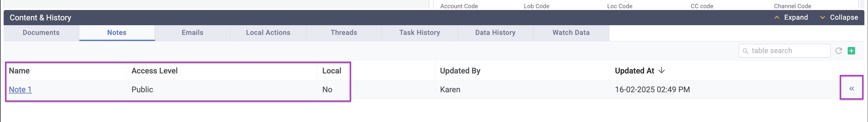This screenshot has width=868, height=122.
Task: Open the Data History tab
Action: click(495, 33)
